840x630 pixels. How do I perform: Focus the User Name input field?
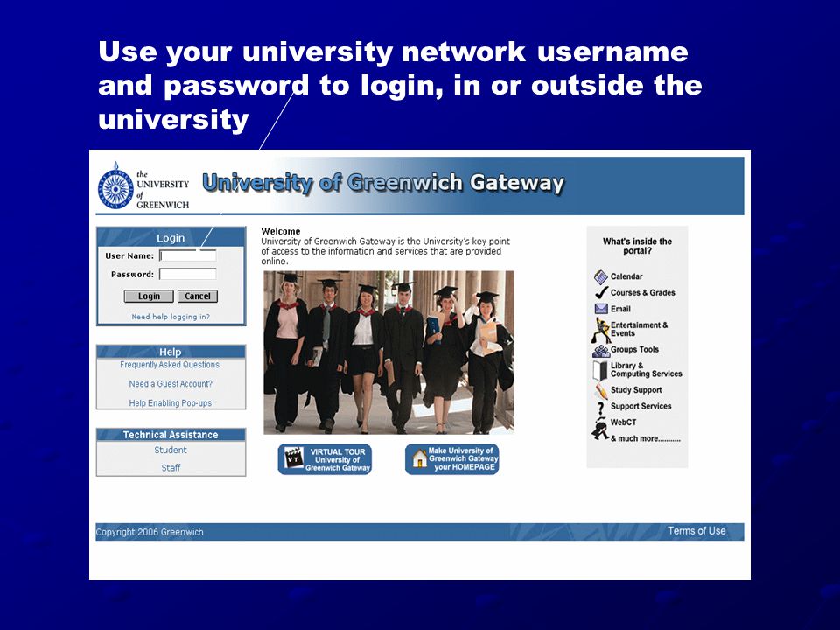188,255
